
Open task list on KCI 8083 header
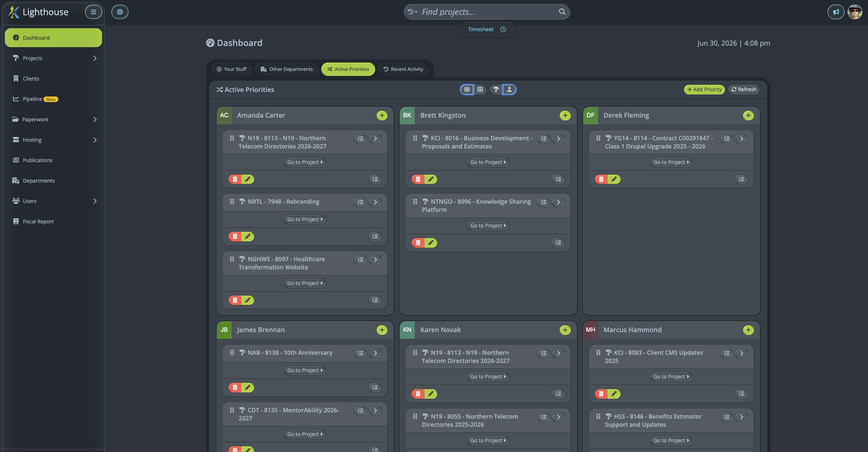point(727,353)
